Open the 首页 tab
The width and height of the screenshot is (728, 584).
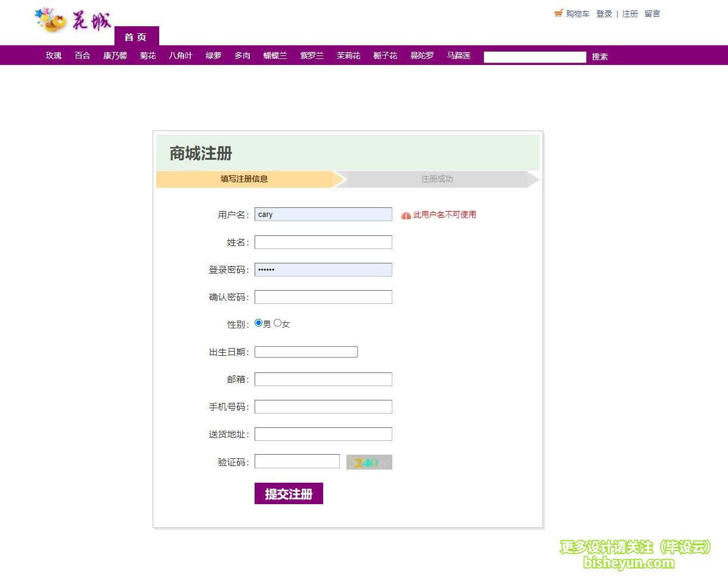pyautogui.click(x=136, y=36)
